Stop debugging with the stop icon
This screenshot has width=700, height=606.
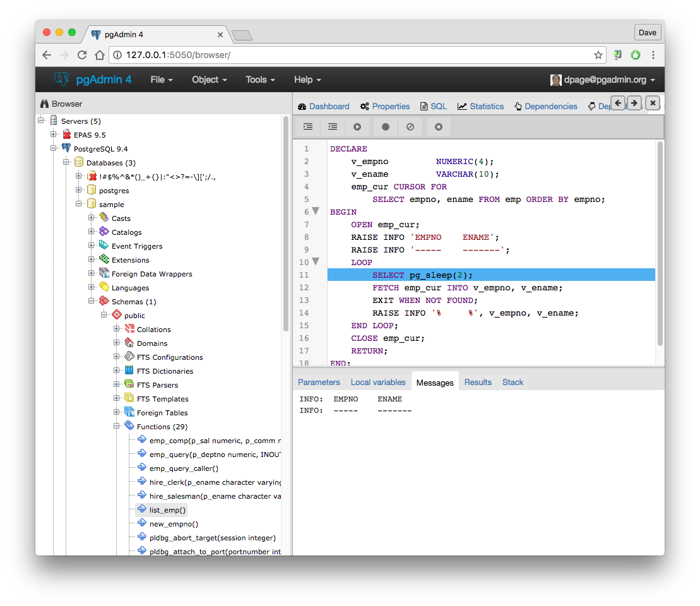[x=439, y=127]
